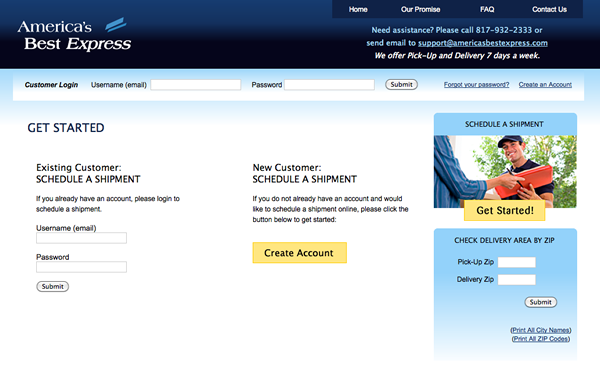Click the Customer Login label
This screenshot has height=365, width=600.
pos(51,85)
